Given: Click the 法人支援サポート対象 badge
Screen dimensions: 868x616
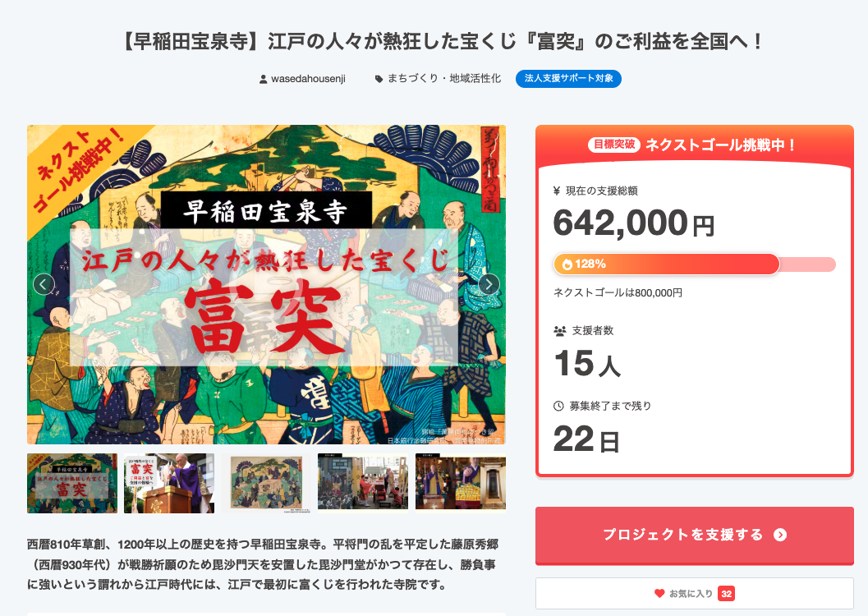Looking at the screenshot, I should coord(568,79).
